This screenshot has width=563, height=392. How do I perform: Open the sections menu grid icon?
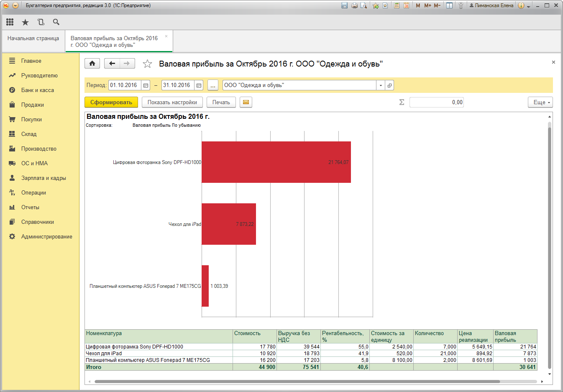(x=10, y=22)
